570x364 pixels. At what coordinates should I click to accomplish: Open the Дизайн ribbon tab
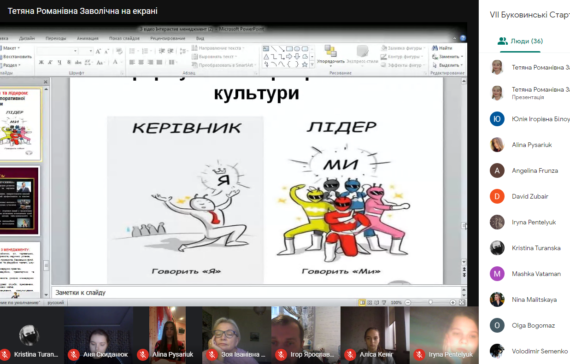[27, 38]
